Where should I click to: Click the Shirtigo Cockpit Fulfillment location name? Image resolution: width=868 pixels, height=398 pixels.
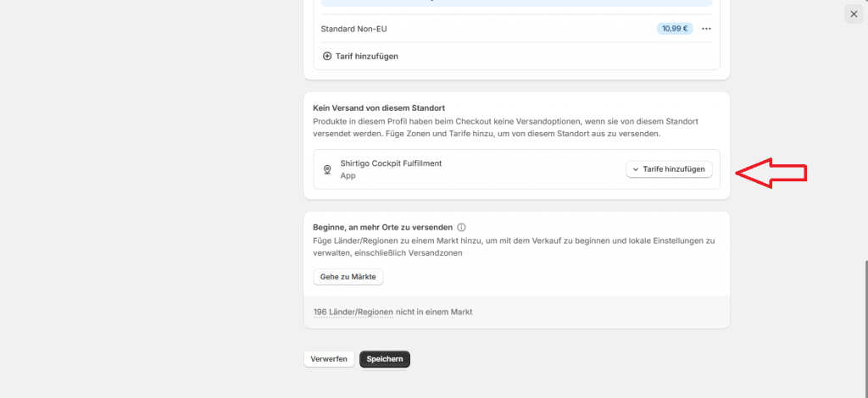click(391, 163)
